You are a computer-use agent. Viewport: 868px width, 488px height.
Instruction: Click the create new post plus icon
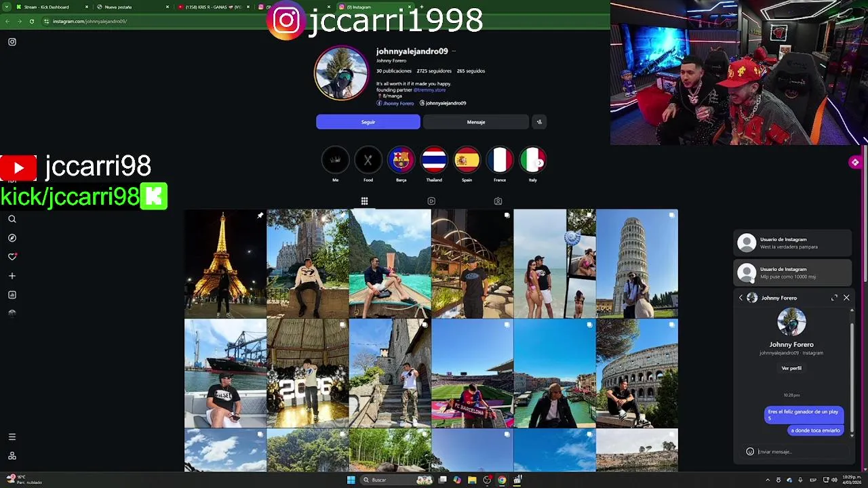[12, 276]
